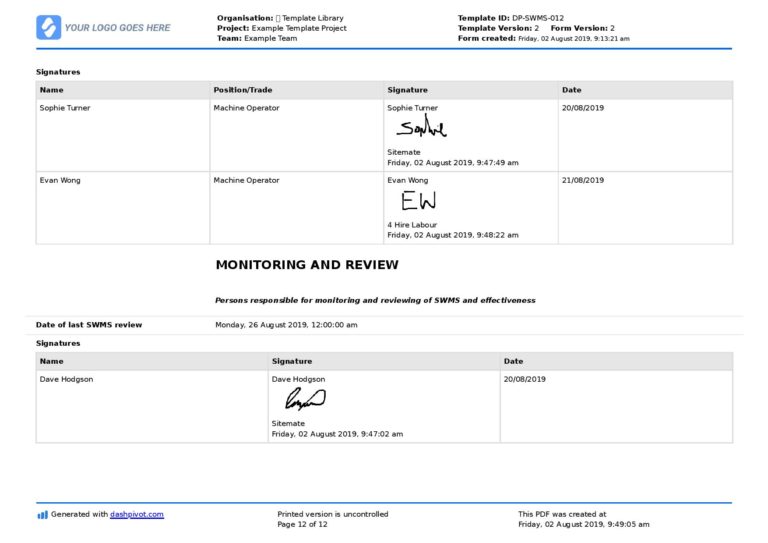Select the 20/08/2019 date in Sophie Turner's row
Screen dimensions: 768x543
click(x=583, y=108)
